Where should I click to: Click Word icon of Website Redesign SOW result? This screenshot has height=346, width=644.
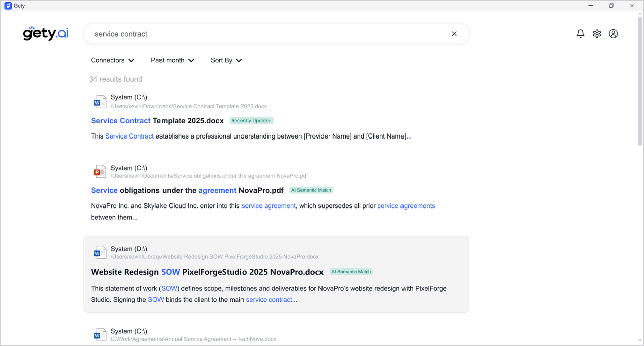click(100, 253)
